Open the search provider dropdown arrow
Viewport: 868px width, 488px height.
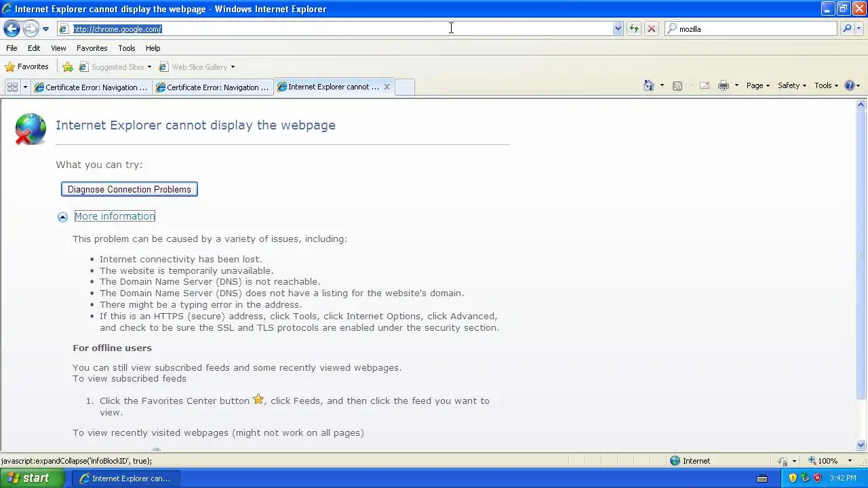click(859, 28)
